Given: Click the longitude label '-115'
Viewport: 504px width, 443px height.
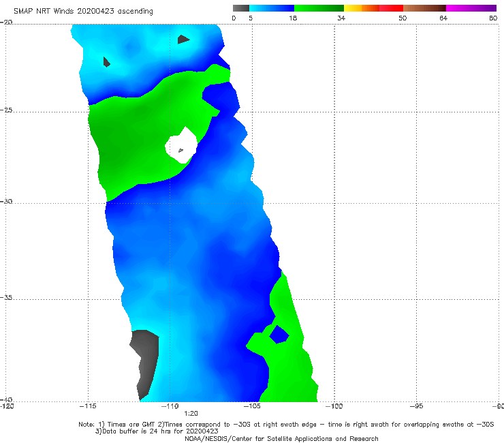Looking at the screenshot, I should 88,406.
